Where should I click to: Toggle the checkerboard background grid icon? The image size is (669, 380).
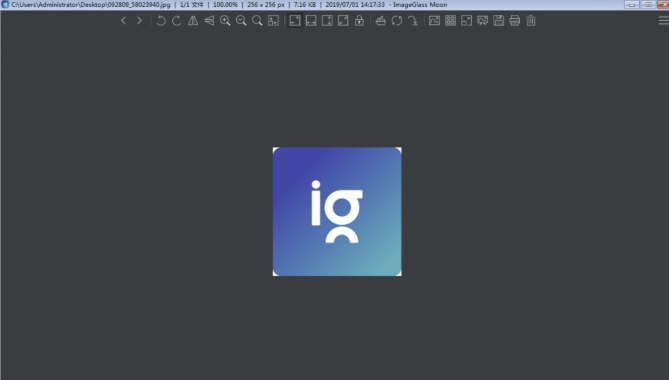coord(451,20)
